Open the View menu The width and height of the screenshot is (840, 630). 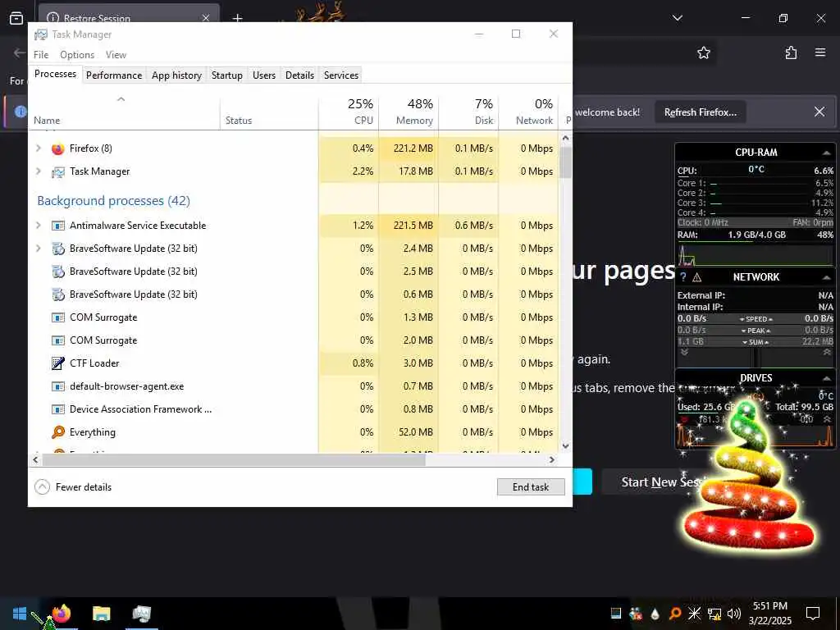116,55
